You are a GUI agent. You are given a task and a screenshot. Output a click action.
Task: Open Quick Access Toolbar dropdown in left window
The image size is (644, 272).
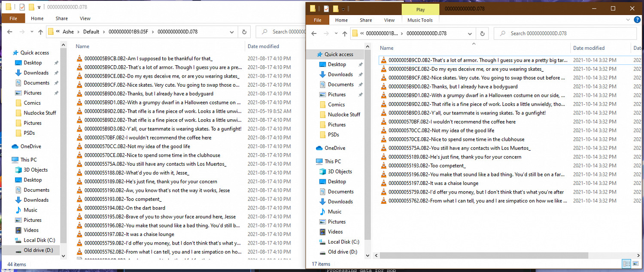(x=39, y=7)
